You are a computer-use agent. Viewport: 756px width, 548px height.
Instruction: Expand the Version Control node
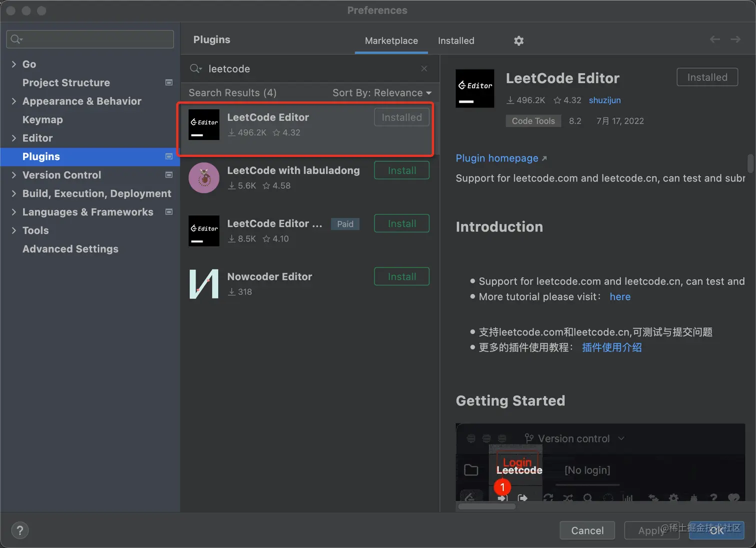pos(14,175)
